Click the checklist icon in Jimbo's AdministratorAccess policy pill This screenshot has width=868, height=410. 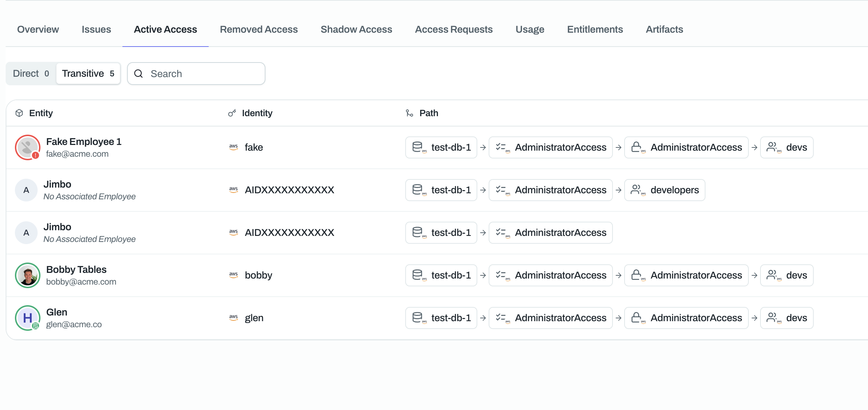502,232
